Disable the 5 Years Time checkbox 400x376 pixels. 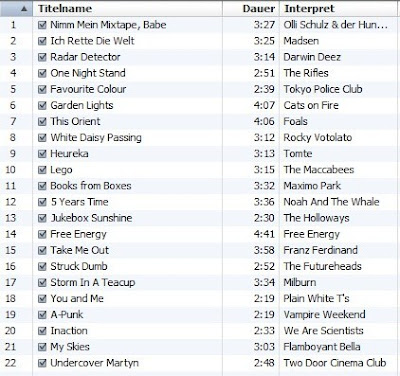point(42,202)
